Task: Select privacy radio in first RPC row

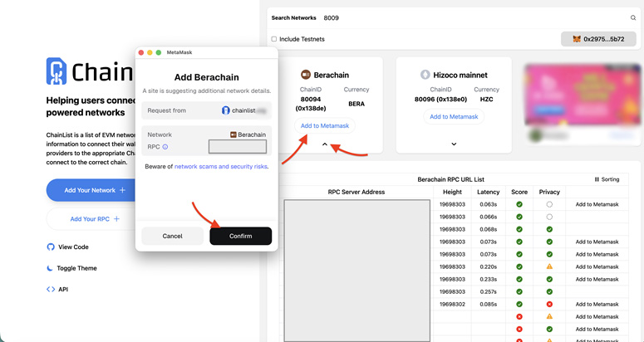Action: pos(549,204)
